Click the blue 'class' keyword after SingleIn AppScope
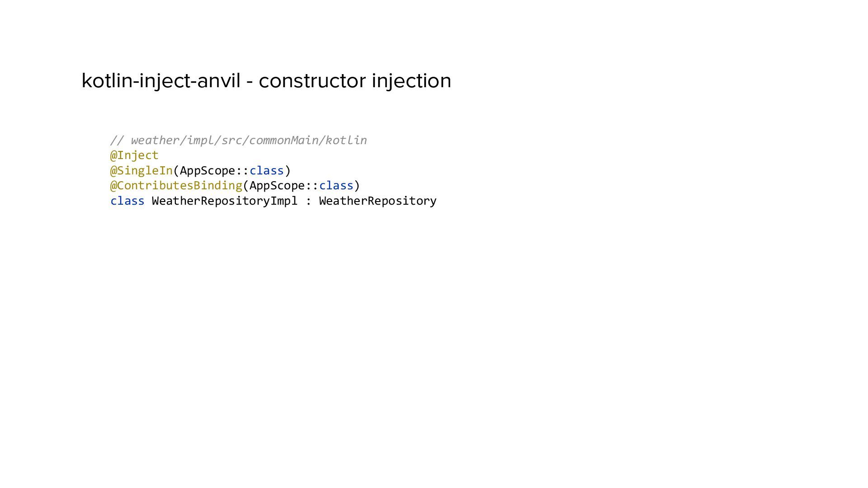868x488 pixels. coord(267,170)
